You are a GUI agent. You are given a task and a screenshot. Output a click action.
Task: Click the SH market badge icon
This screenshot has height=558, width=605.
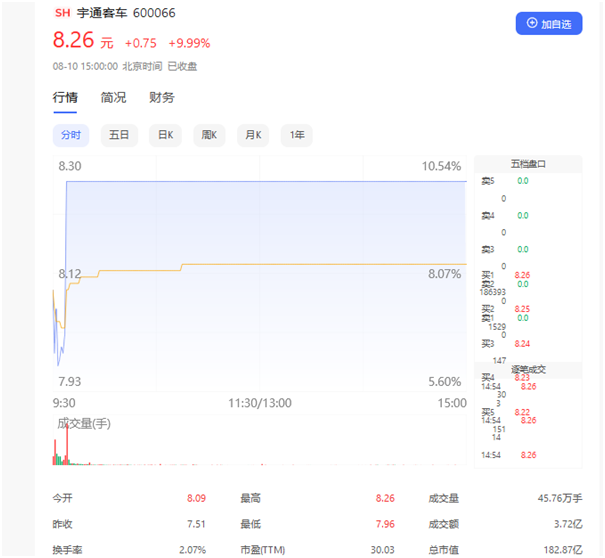[62, 13]
